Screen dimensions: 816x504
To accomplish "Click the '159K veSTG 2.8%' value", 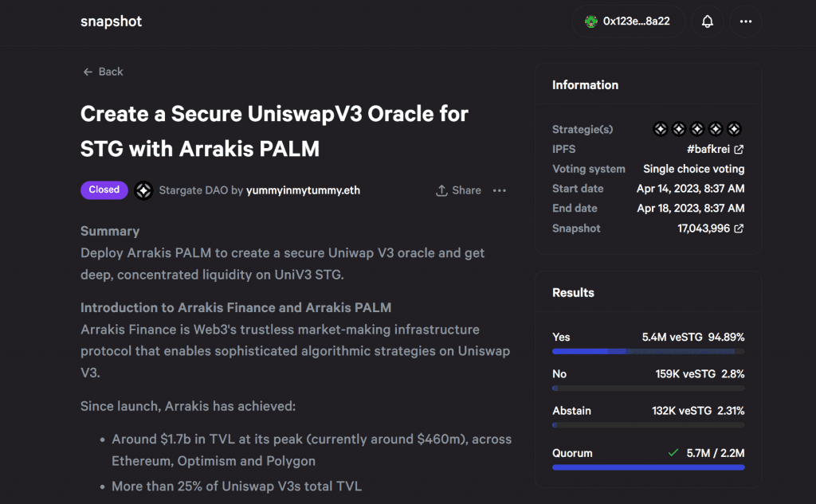I will click(700, 374).
